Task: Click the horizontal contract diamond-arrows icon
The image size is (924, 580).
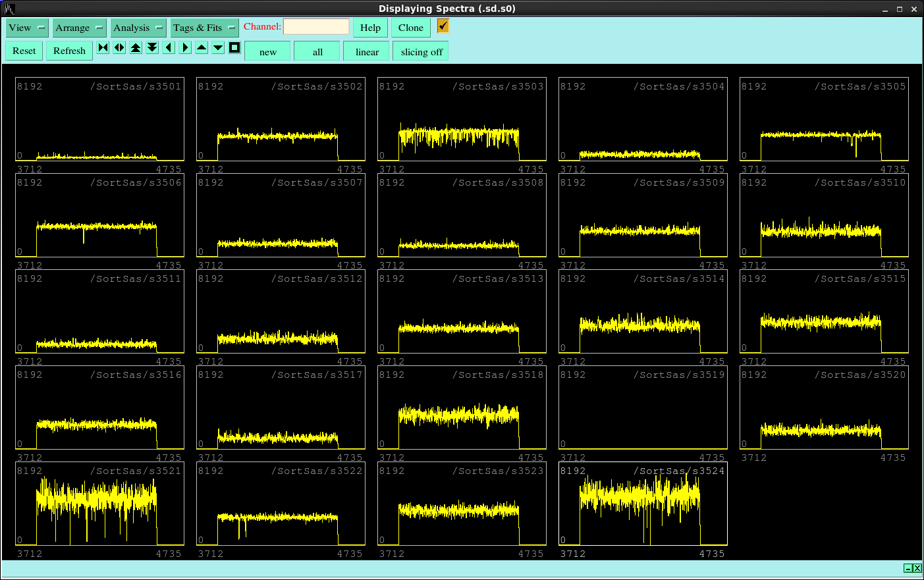Action: point(119,47)
